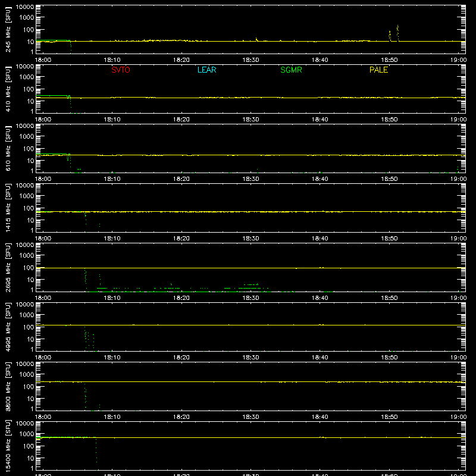
Task: Select the 15400 MHz [SFU] axis title
Action: pos(8,446)
